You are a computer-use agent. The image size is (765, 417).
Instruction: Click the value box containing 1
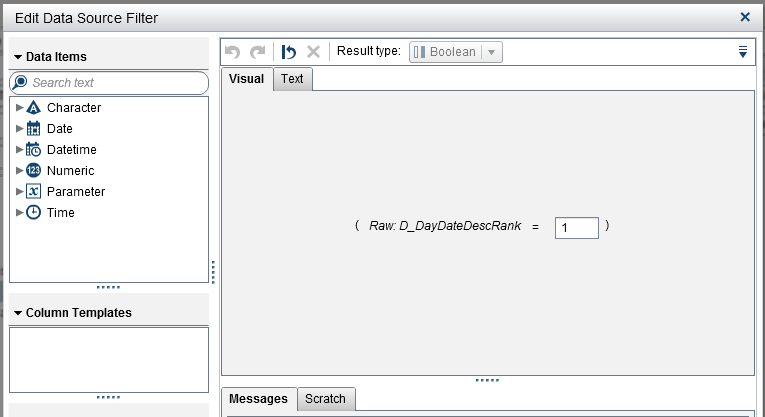click(x=577, y=228)
